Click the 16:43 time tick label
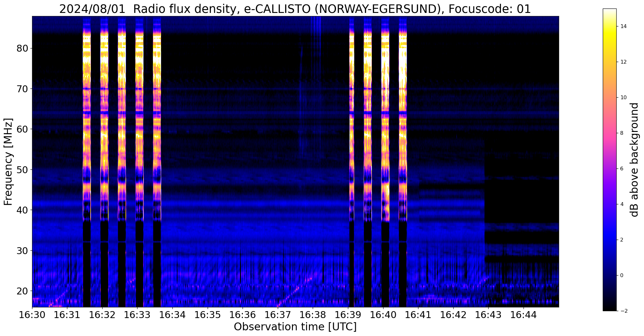 coord(489,315)
